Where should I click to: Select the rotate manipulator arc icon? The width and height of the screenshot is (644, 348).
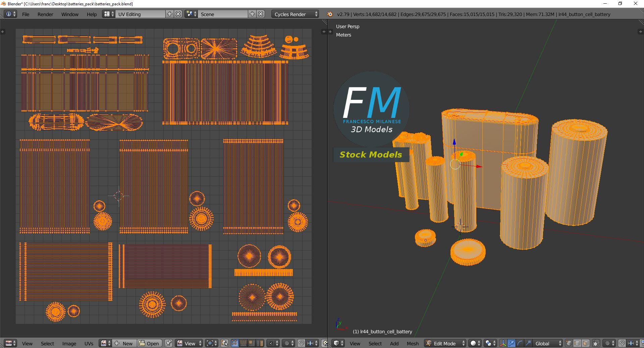click(x=520, y=343)
